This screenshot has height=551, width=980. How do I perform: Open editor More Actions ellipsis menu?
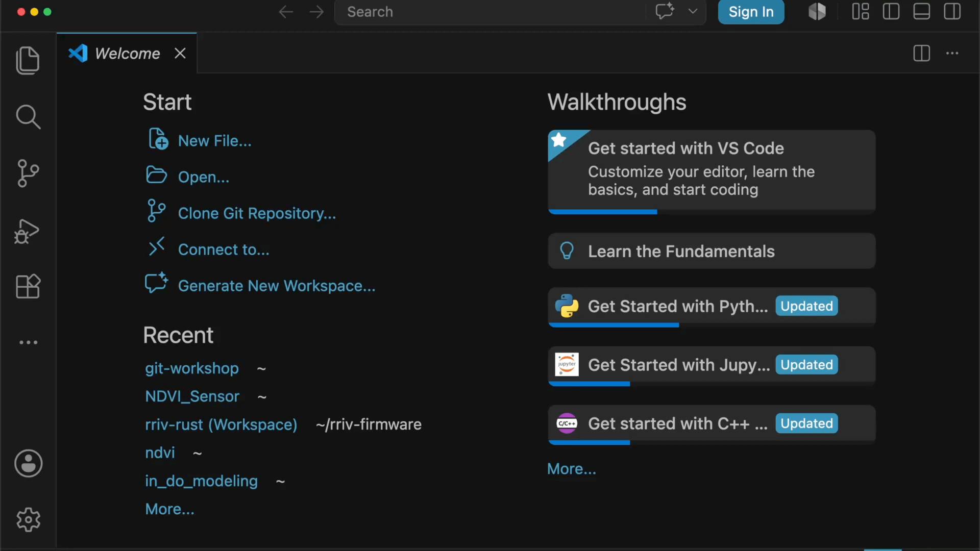coord(952,53)
